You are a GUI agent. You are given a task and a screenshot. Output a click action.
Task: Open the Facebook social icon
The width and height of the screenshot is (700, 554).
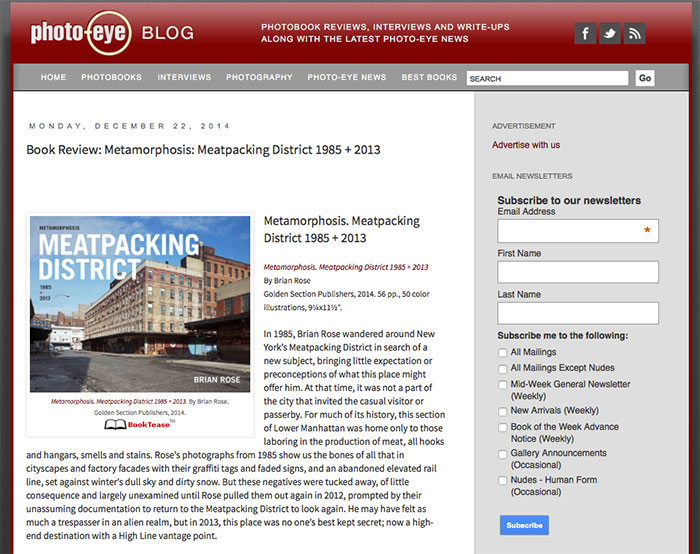pyautogui.click(x=585, y=33)
